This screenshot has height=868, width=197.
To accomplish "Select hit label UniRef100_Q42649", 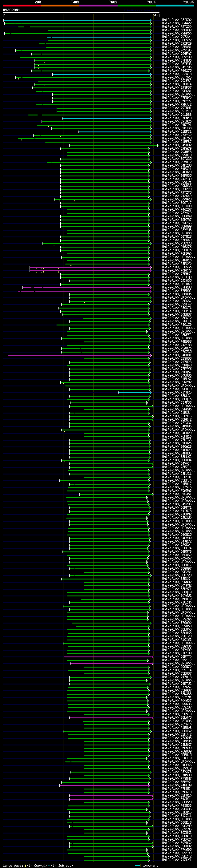I will pyautogui.click(x=177, y=196).
